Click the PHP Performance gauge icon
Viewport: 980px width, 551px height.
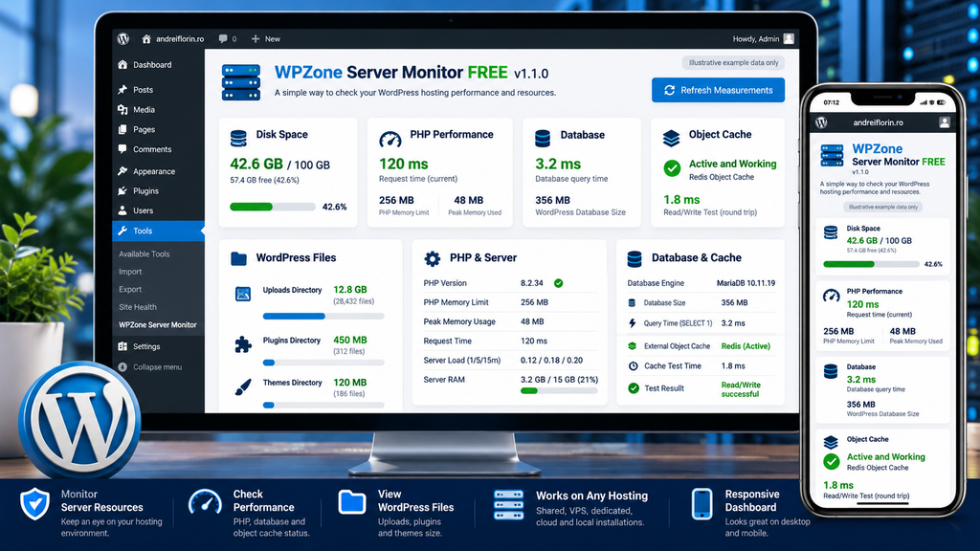(390, 139)
